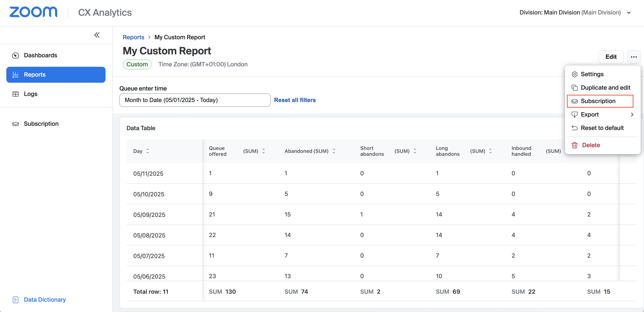This screenshot has height=312, width=644.
Task: Click Delete with trash icon
Action: (591, 145)
